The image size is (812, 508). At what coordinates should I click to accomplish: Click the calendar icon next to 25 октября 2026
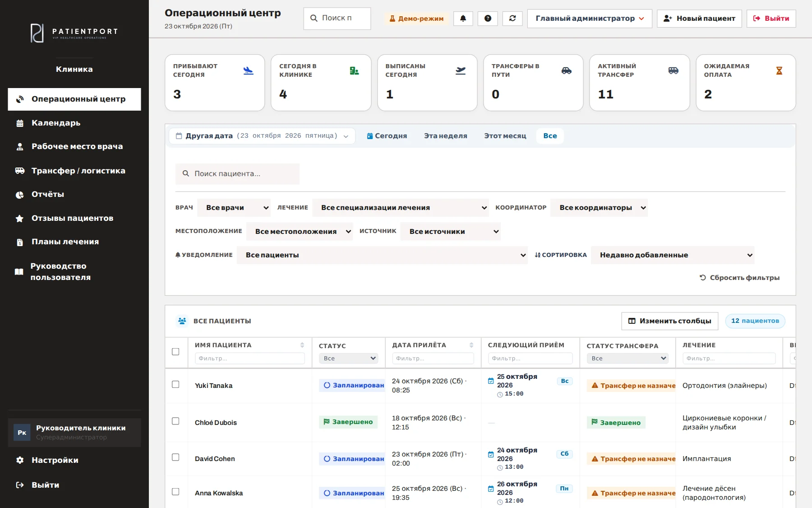tap(491, 381)
